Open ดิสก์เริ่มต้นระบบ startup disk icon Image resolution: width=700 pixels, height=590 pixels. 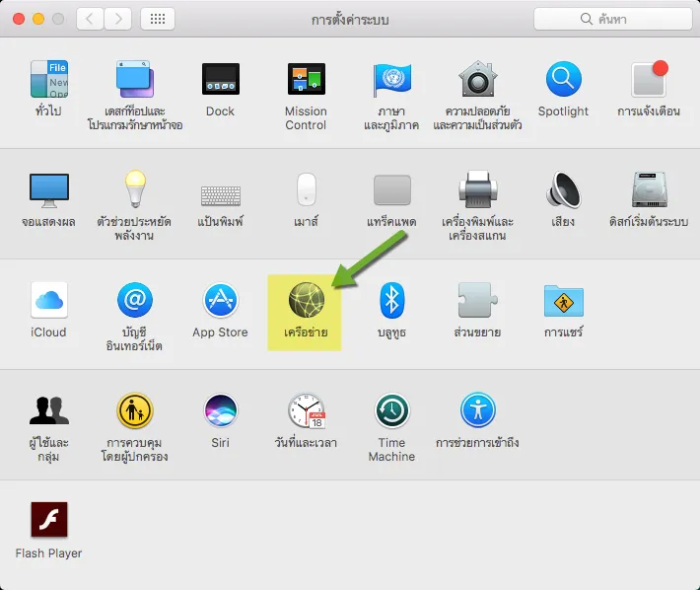tap(649, 189)
